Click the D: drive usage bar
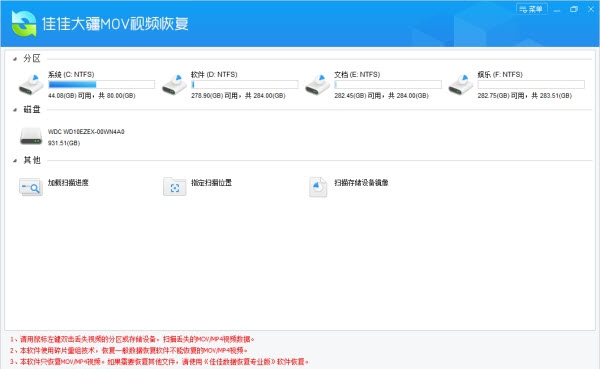The image size is (600, 369). (x=245, y=85)
